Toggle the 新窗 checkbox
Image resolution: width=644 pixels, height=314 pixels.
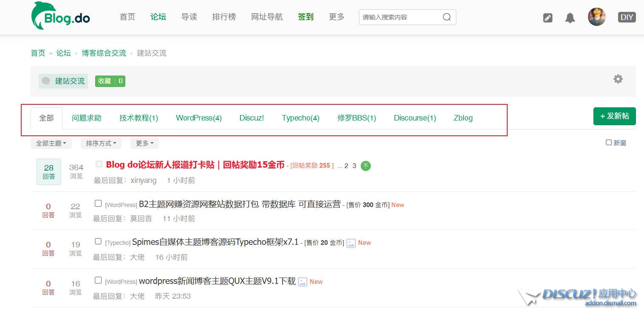pos(608,143)
